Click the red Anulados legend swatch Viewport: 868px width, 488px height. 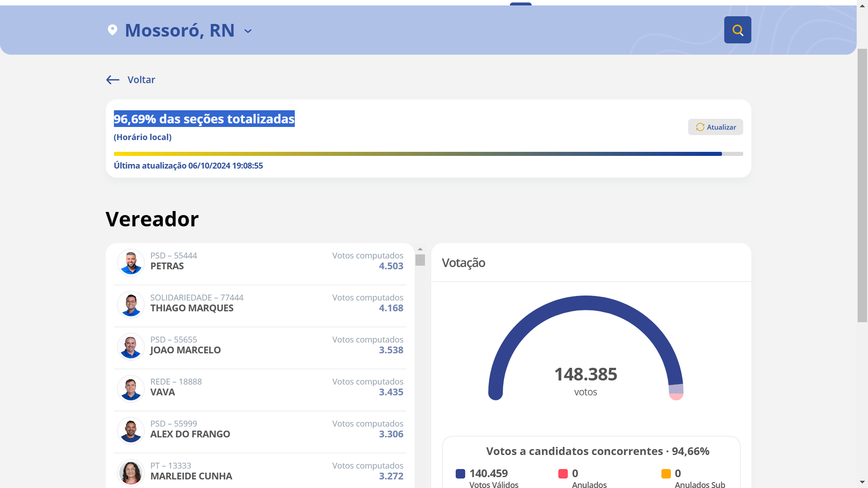tap(563, 474)
